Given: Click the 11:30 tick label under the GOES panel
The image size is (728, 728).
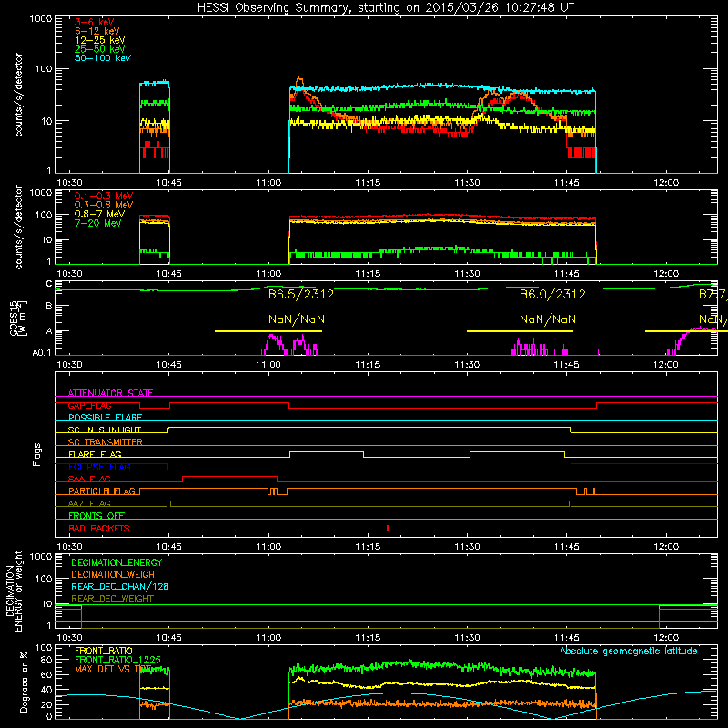Looking at the screenshot, I should 467,365.
